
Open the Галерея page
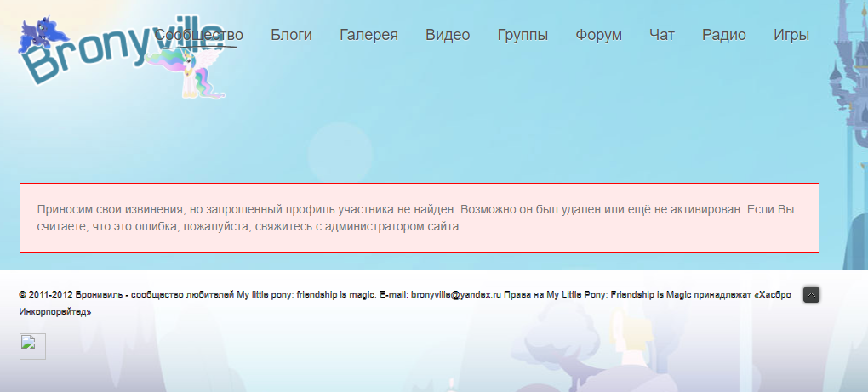[368, 35]
